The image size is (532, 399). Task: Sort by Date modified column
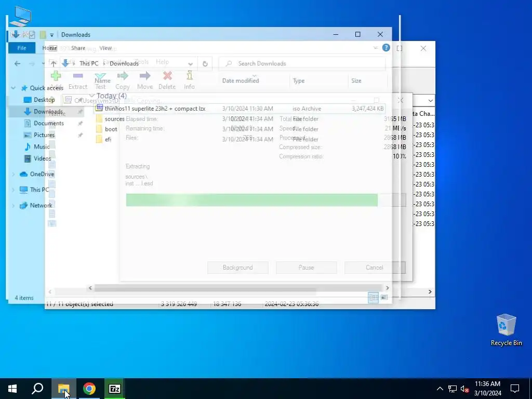coord(241,81)
